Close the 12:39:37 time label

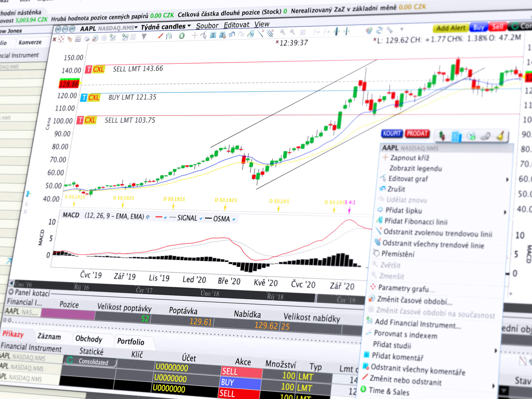click(277, 42)
